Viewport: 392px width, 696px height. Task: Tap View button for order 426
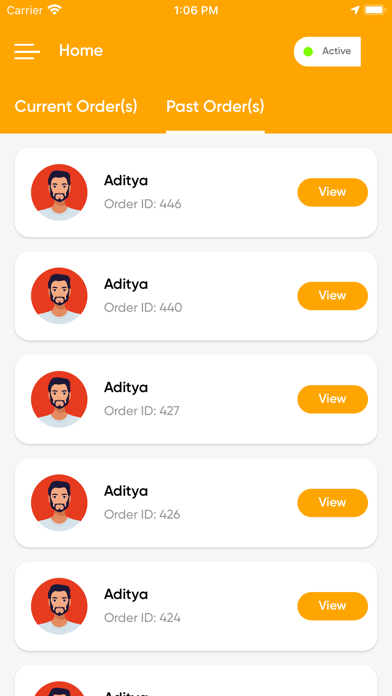click(x=333, y=502)
